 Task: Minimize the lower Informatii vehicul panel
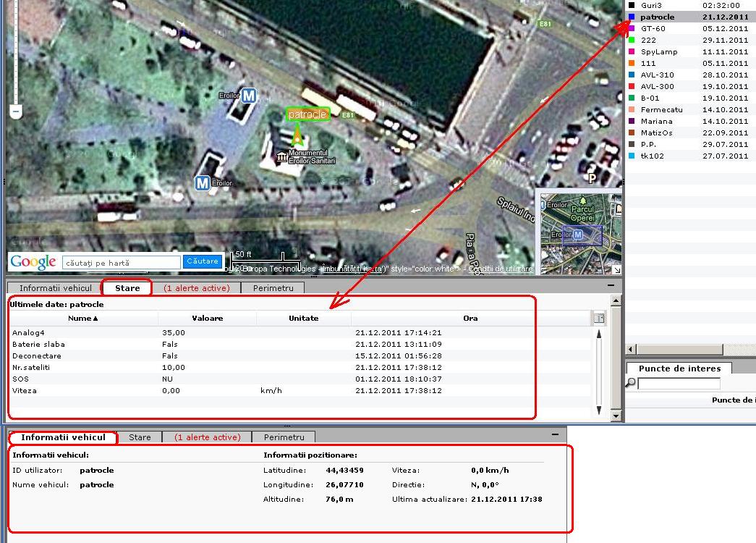point(555,435)
